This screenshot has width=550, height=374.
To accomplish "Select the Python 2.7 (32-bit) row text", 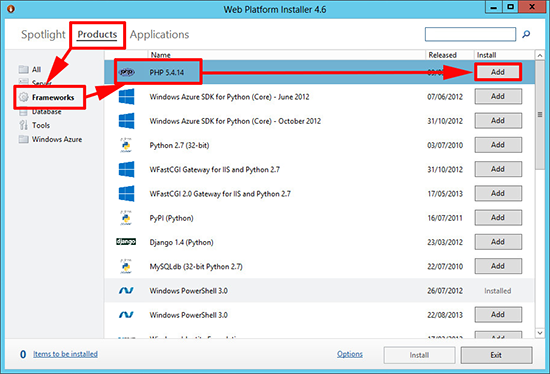I will pyautogui.click(x=179, y=145).
